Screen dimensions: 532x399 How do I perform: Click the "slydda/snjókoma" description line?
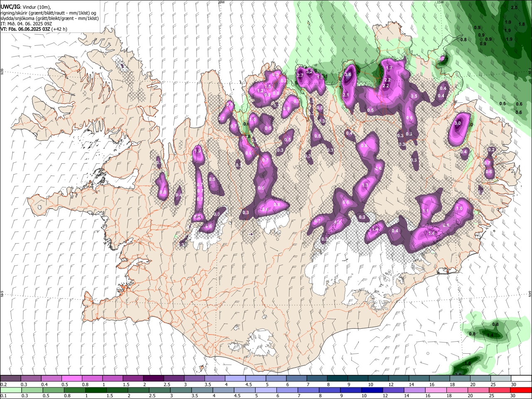(49, 18)
